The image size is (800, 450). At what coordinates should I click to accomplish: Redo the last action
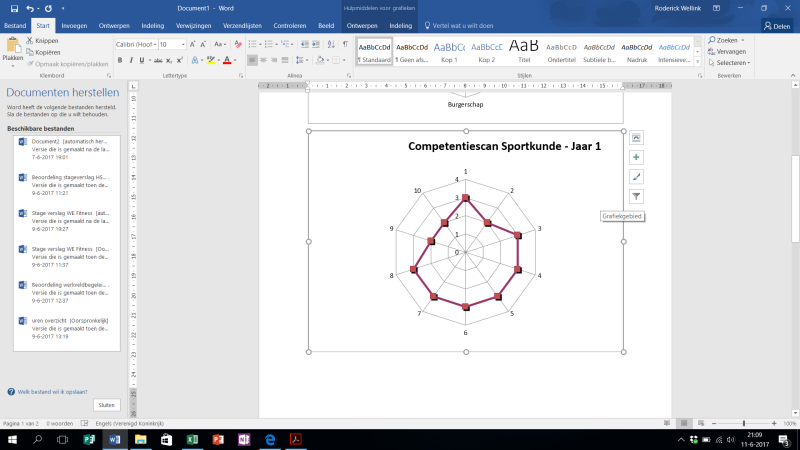point(48,8)
